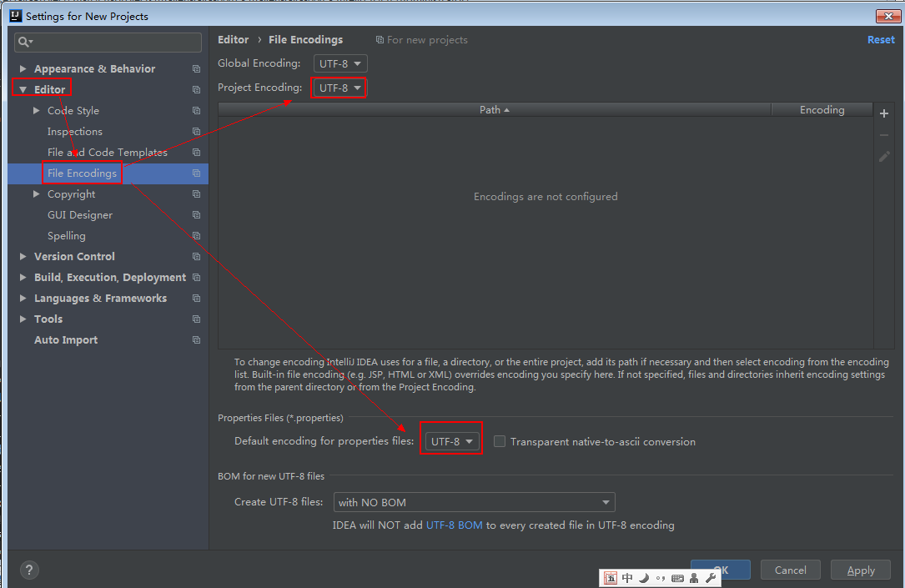
Task: Click project-level icon beside Copyright
Action: pyautogui.click(x=196, y=193)
